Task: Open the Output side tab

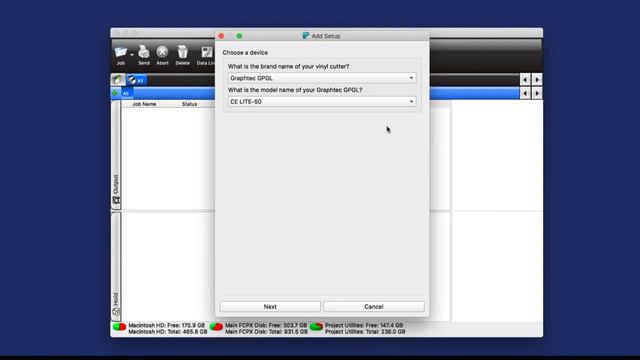Action: [116, 156]
